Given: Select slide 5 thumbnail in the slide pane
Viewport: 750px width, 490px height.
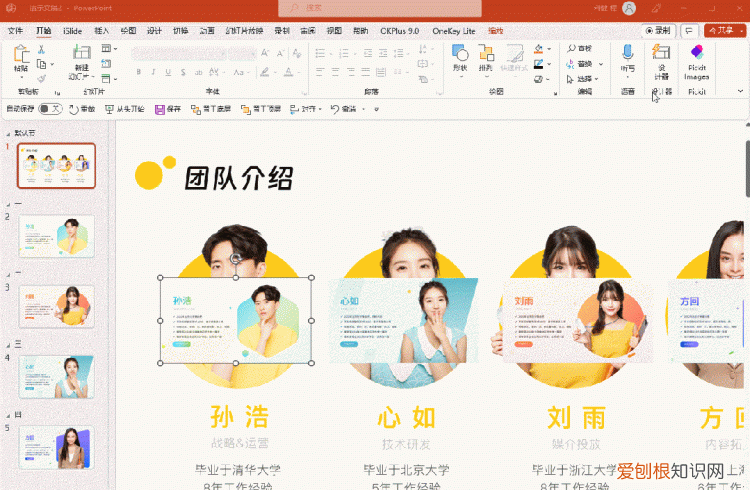Looking at the screenshot, I should 56,447.
